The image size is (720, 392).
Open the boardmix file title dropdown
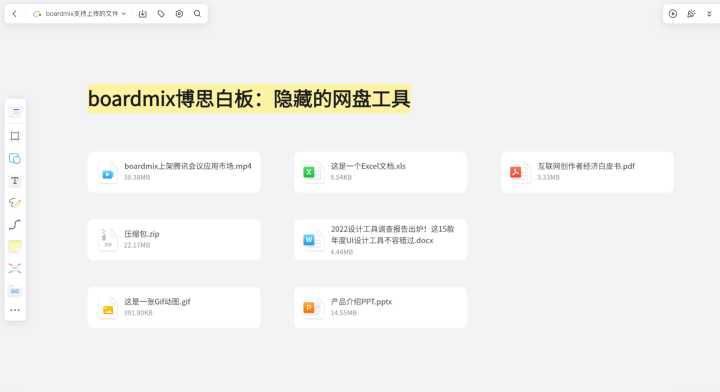79,14
